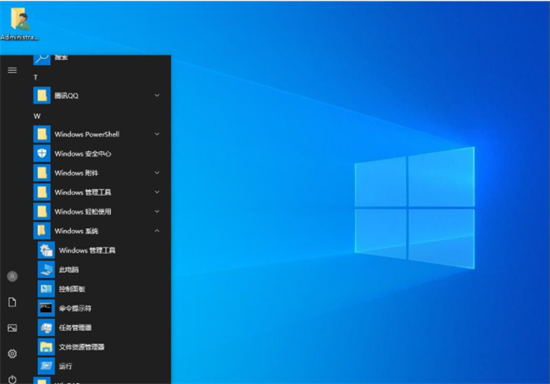
Task: Expand the Windows 附件 folder chevron
Action: 157,173
